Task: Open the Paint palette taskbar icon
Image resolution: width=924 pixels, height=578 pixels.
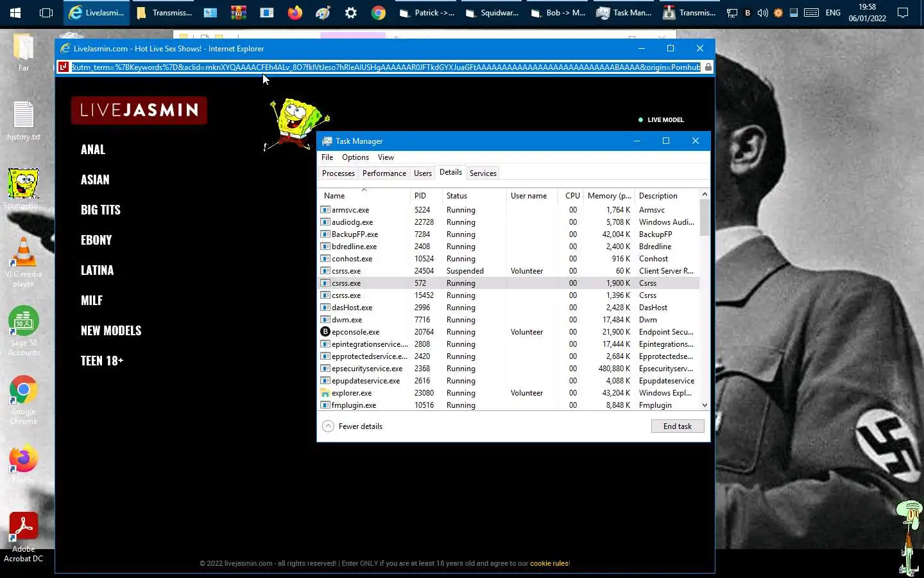Action: 323,12
